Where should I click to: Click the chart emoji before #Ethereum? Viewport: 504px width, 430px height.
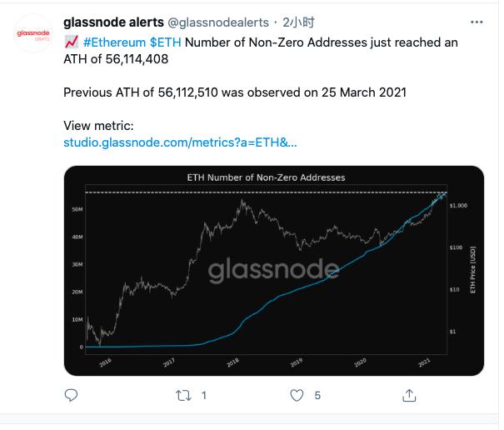point(71,42)
